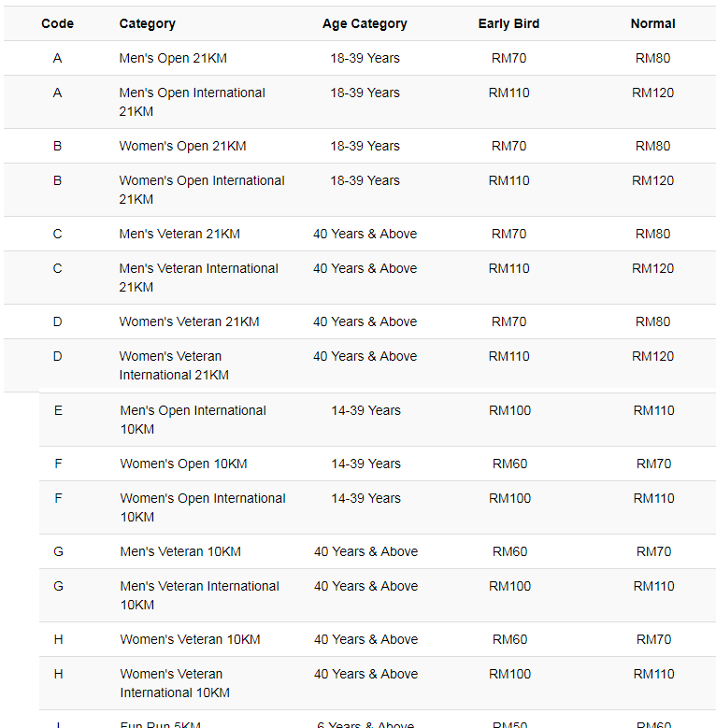Select the Women's Veteran 21KM category cell
Image resolution: width=716 pixels, height=728 pixels.
pos(189,321)
